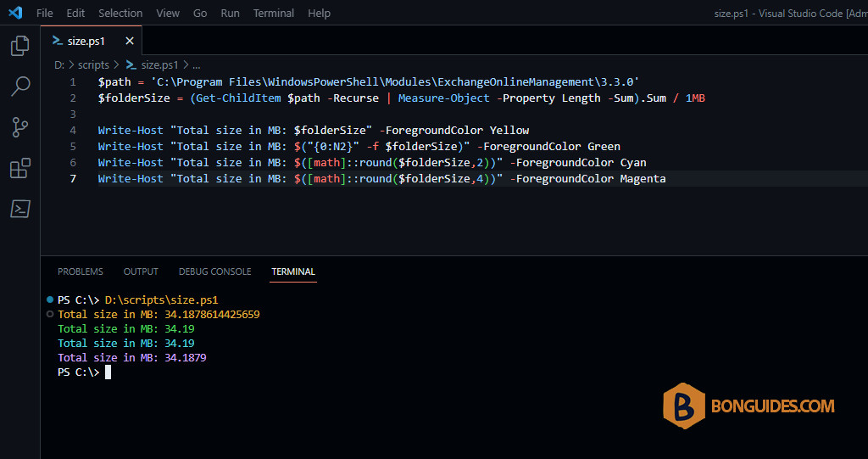Open the Extensions view icon
Image resolution: width=868 pixels, height=459 pixels.
(x=20, y=168)
